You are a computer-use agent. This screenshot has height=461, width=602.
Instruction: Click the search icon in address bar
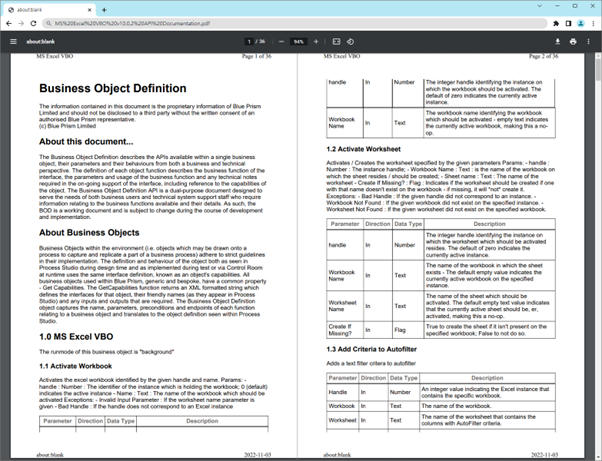(48, 23)
